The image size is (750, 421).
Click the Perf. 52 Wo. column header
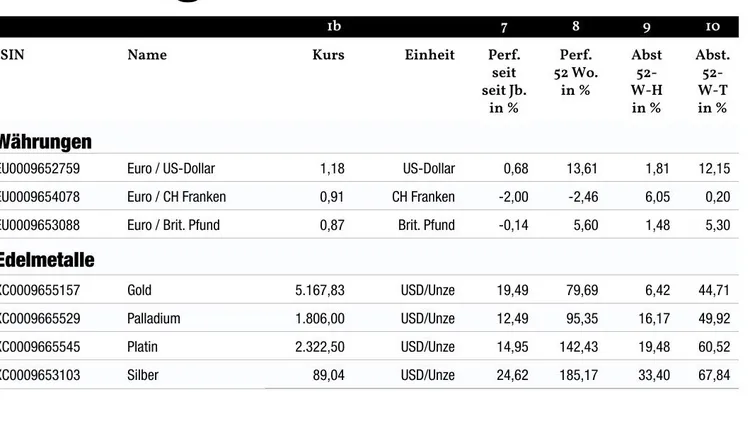tap(575, 72)
